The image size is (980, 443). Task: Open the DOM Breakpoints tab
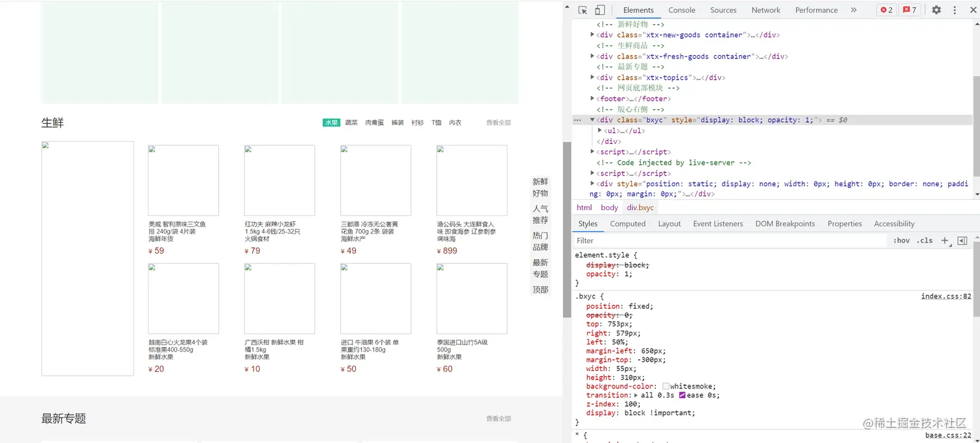(x=785, y=224)
